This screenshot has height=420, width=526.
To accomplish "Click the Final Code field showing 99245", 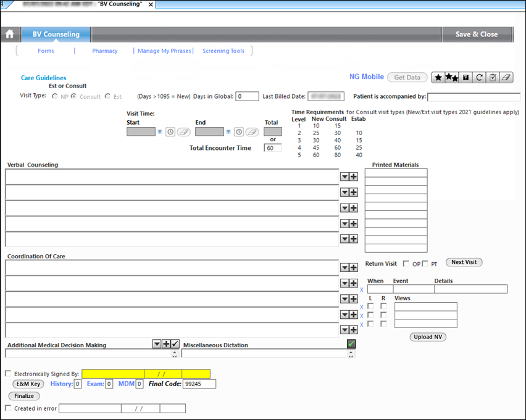I will (x=199, y=384).
